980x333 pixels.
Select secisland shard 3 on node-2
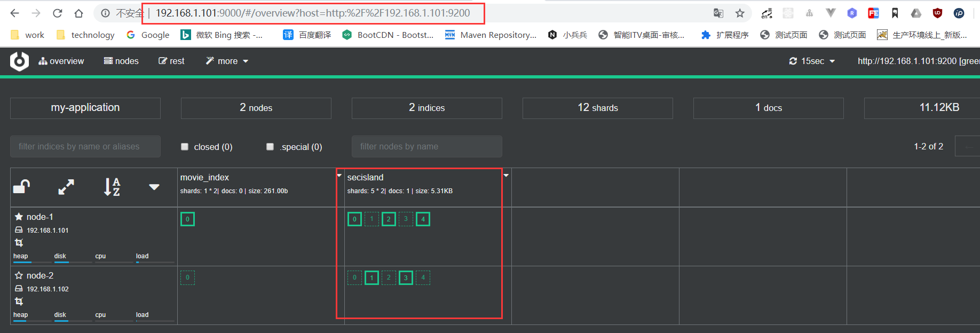(x=406, y=277)
